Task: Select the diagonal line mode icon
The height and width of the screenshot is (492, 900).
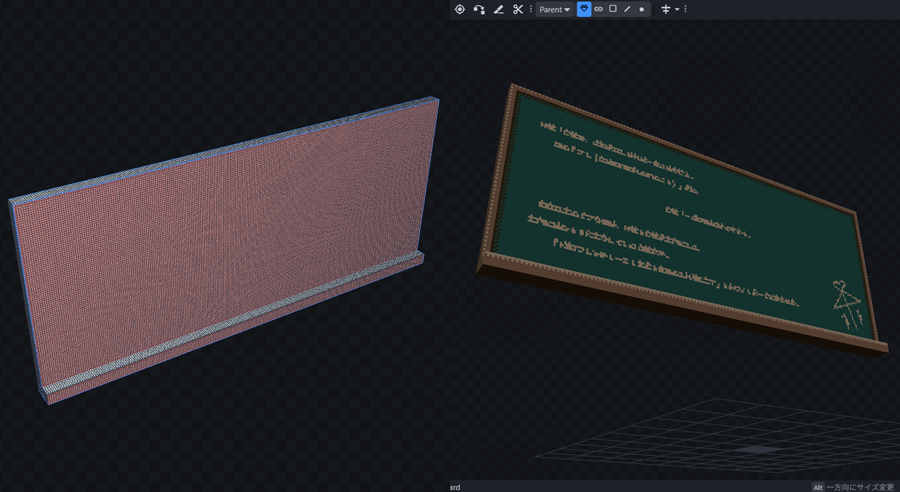Action: 627,9
